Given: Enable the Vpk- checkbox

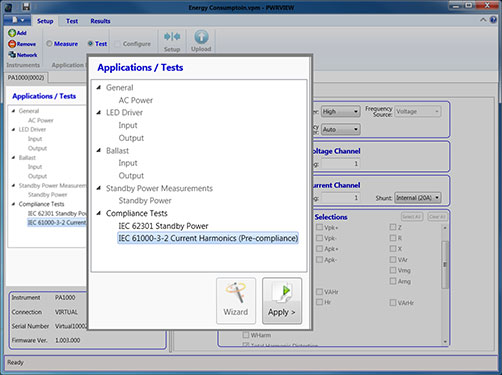Looking at the screenshot, I should point(319,238).
